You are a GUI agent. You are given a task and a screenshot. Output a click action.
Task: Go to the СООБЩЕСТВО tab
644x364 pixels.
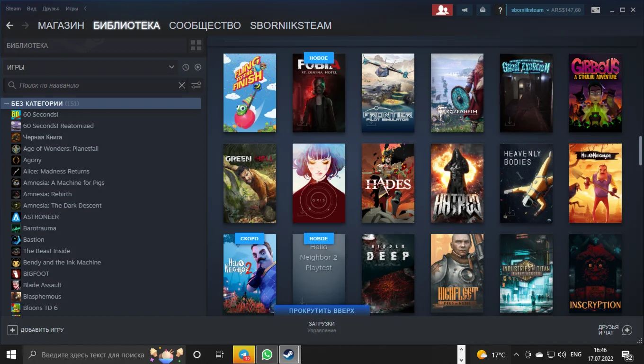coord(205,26)
